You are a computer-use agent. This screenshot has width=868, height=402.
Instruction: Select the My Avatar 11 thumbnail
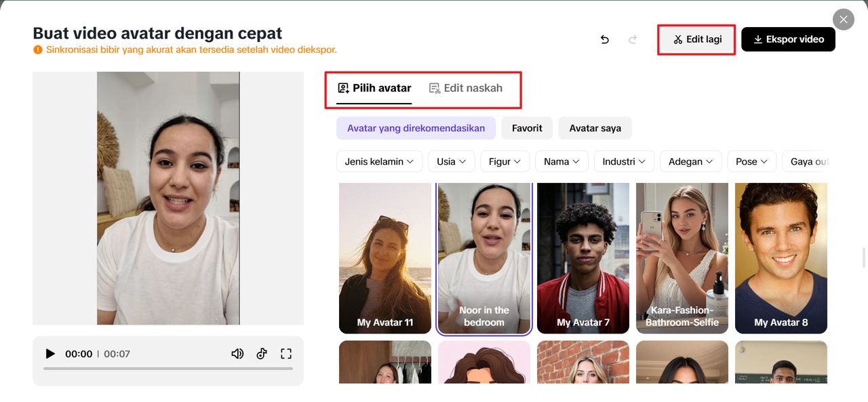tap(385, 258)
